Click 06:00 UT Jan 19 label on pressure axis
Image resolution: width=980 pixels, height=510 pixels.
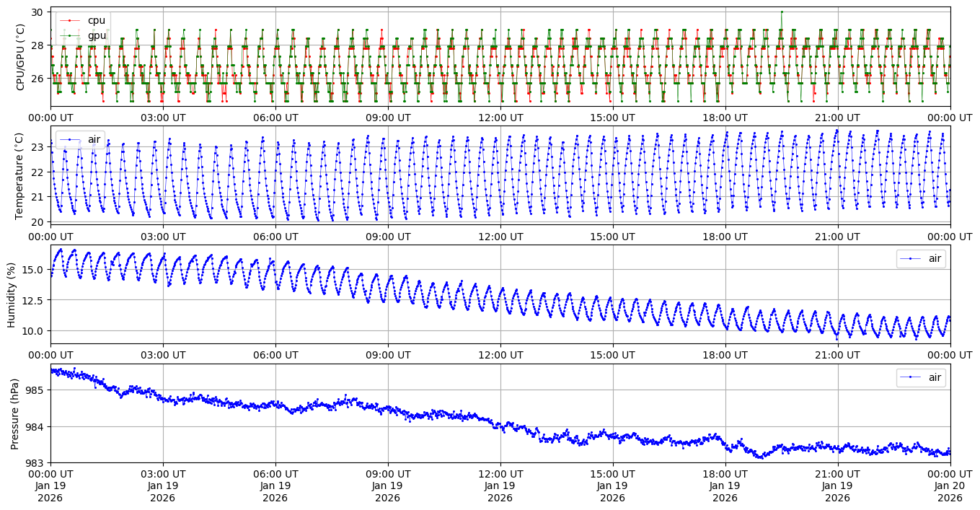[x=275, y=485]
